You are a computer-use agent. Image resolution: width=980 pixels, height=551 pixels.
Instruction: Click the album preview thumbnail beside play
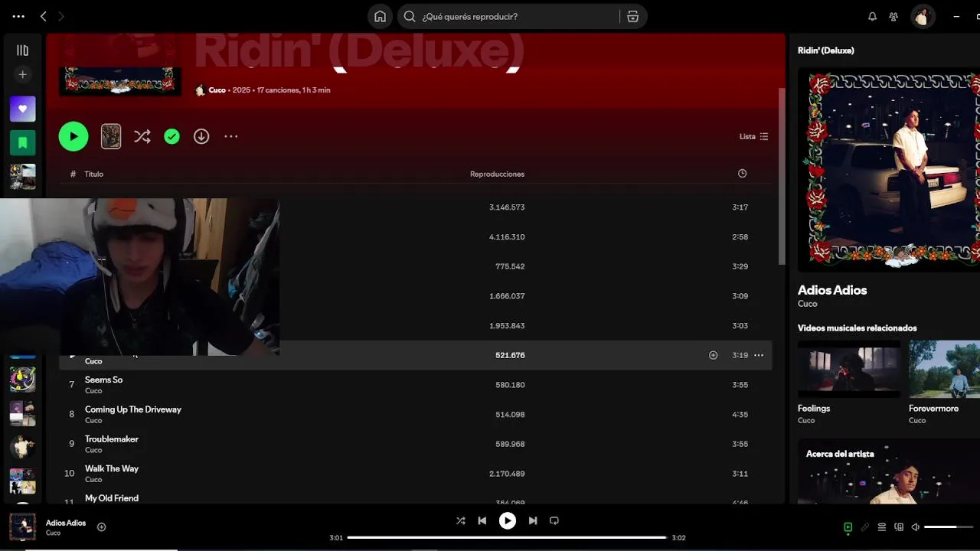coord(111,136)
